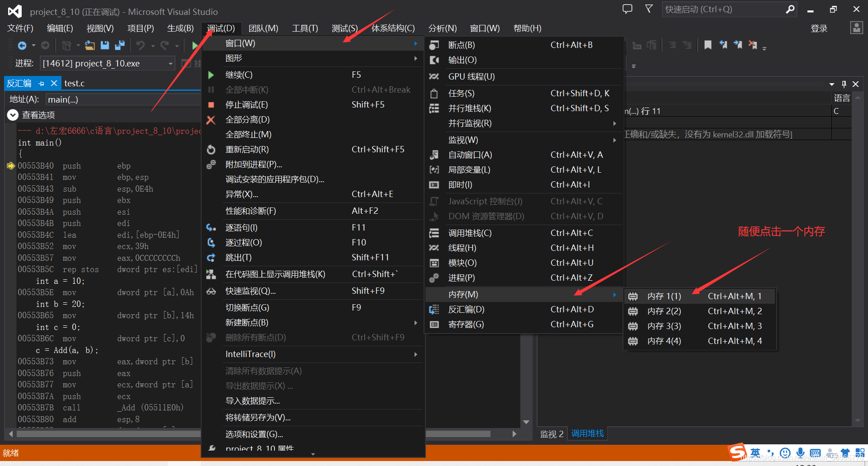This screenshot has width=868, height=466.
Task: Select Memory 1 from memory submenu
Action: point(700,296)
